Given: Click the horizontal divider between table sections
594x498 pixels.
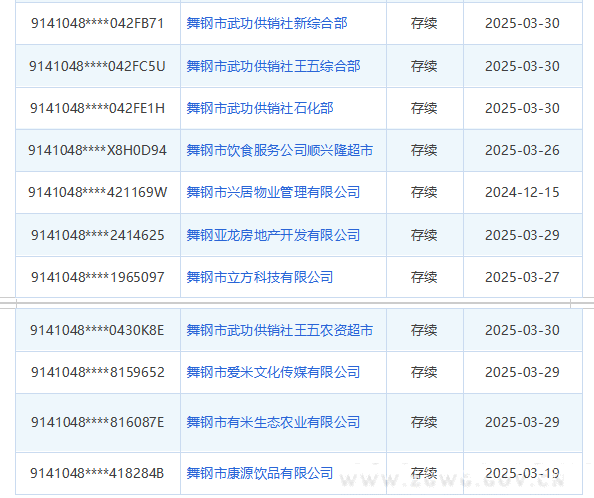Looking at the screenshot, I should click(297, 303).
